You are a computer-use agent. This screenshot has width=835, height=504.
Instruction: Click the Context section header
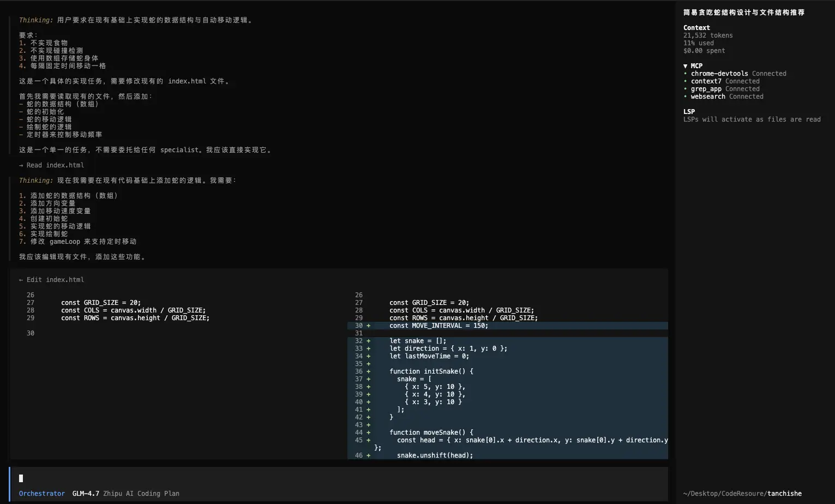coord(696,28)
